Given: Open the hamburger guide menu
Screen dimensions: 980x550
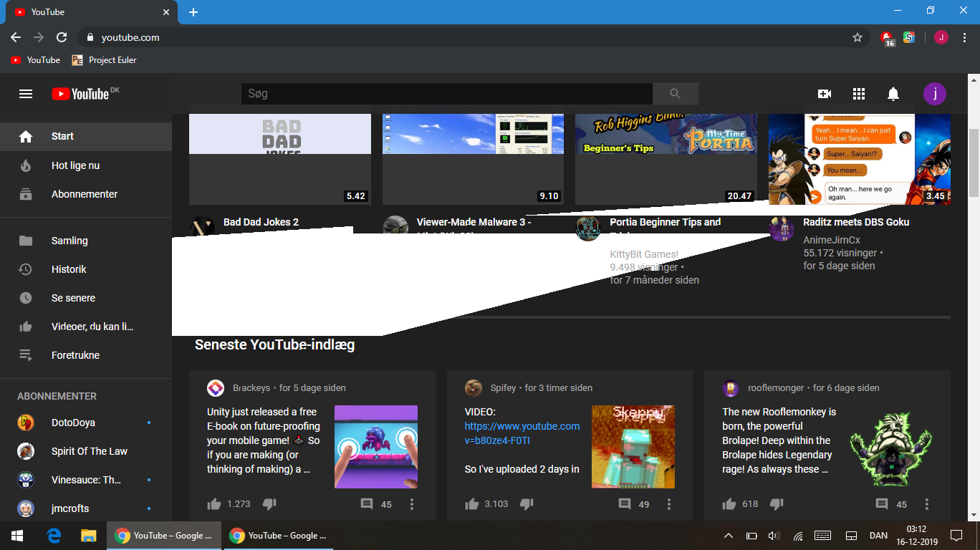Looking at the screenshot, I should 26,94.
